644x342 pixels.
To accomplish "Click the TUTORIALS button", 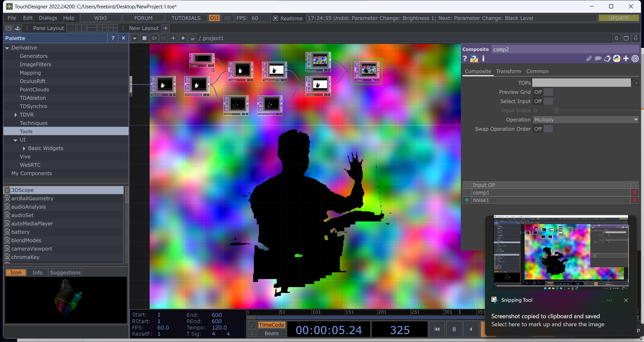I will [x=186, y=18].
